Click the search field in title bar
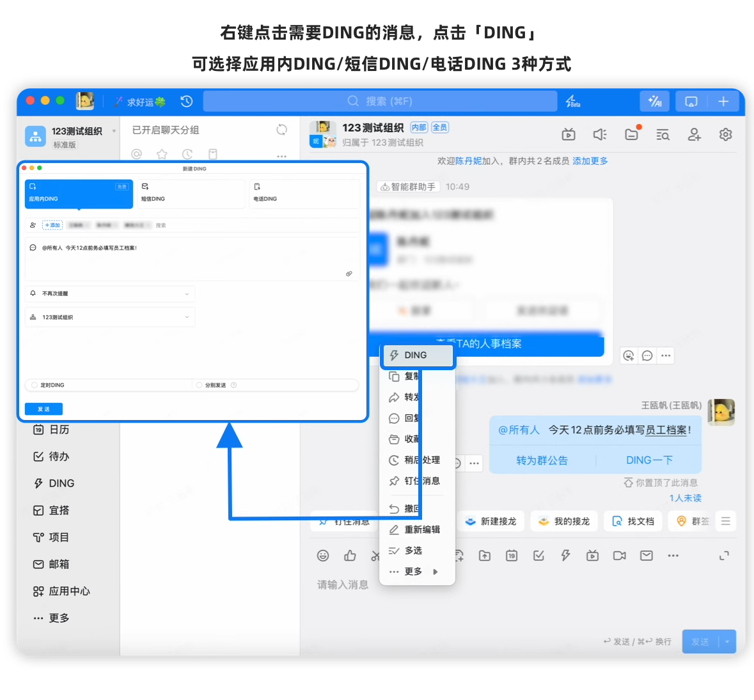The height and width of the screenshot is (700, 754). point(380,102)
